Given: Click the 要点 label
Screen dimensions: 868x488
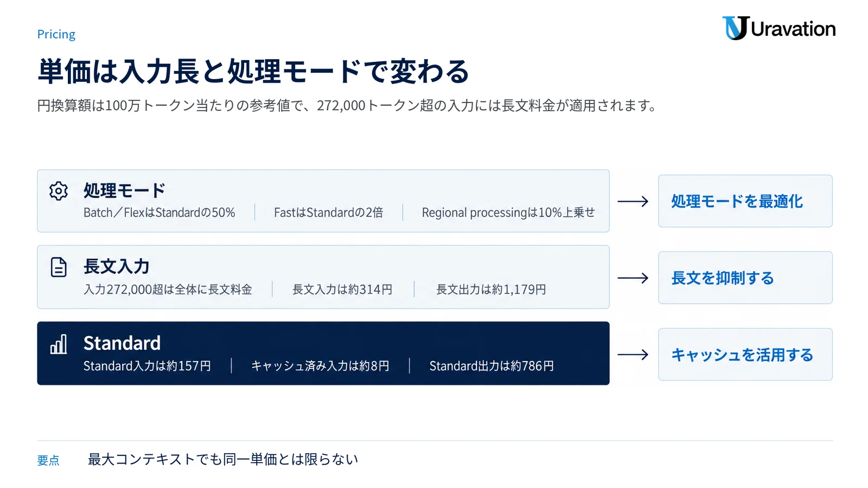Looking at the screenshot, I should [x=48, y=460].
